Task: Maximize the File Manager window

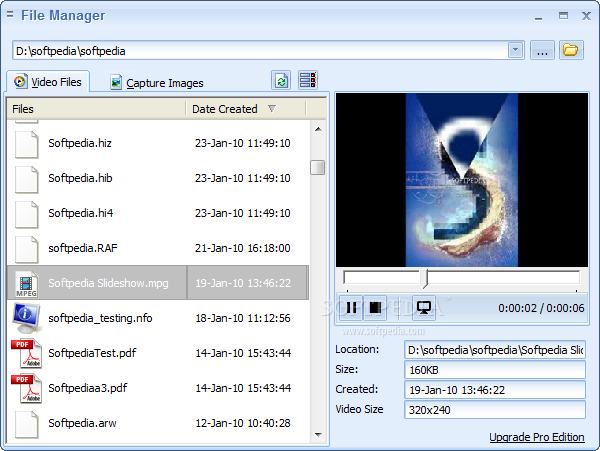Action: tap(563, 16)
